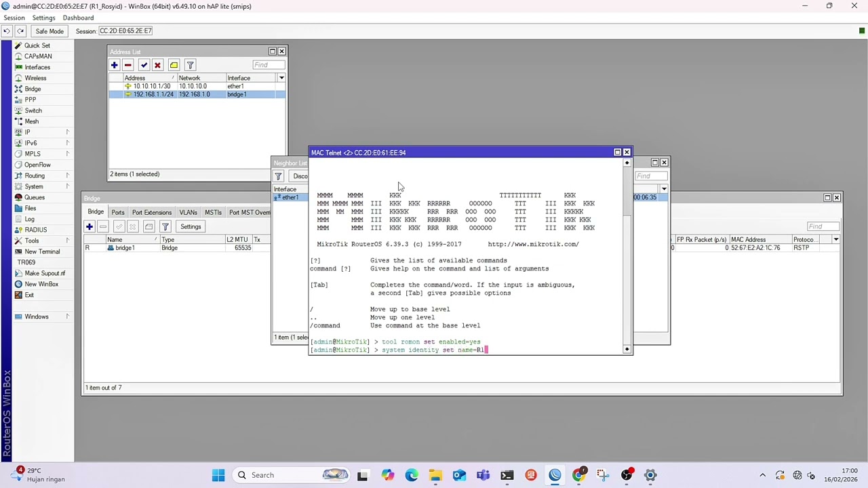Switch to the Ports tab
868x488 pixels.
pos(118,213)
